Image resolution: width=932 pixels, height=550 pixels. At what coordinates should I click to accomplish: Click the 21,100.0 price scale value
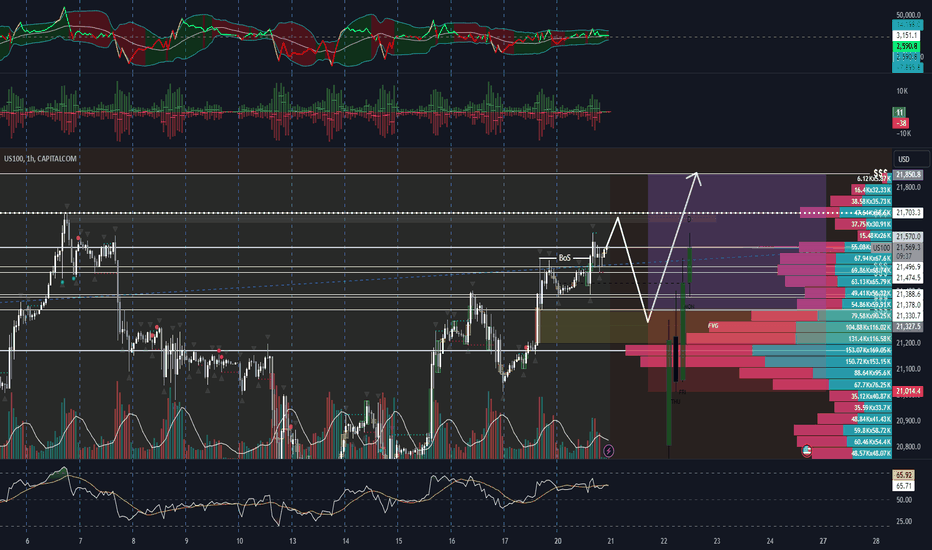point(909,369)
